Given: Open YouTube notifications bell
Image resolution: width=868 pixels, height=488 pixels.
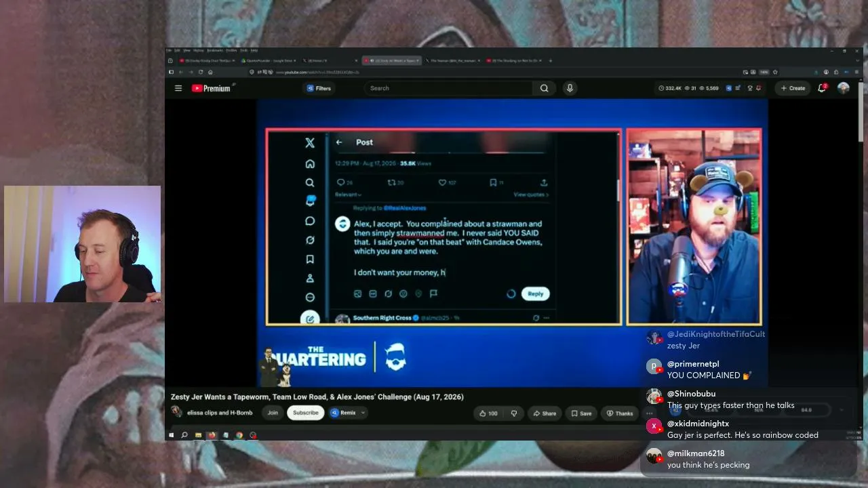Looking at the screenshot, I should pyautogui.click(x=822, y=88).
